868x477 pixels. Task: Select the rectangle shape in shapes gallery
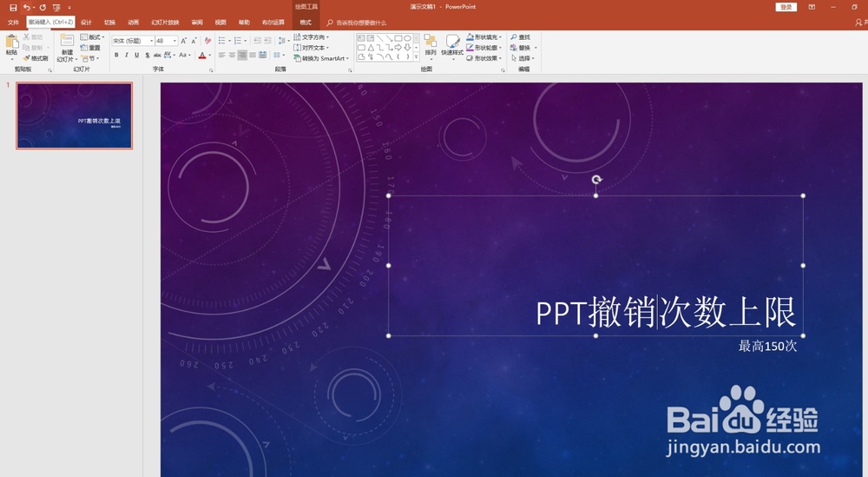point(398,38)
